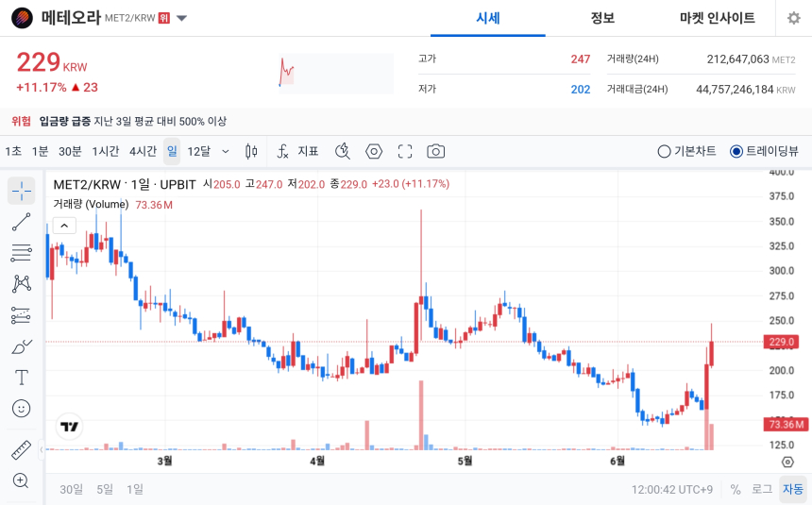Select the 1초 interval
This screenshot has width=812, height=505.
(13, 151)
